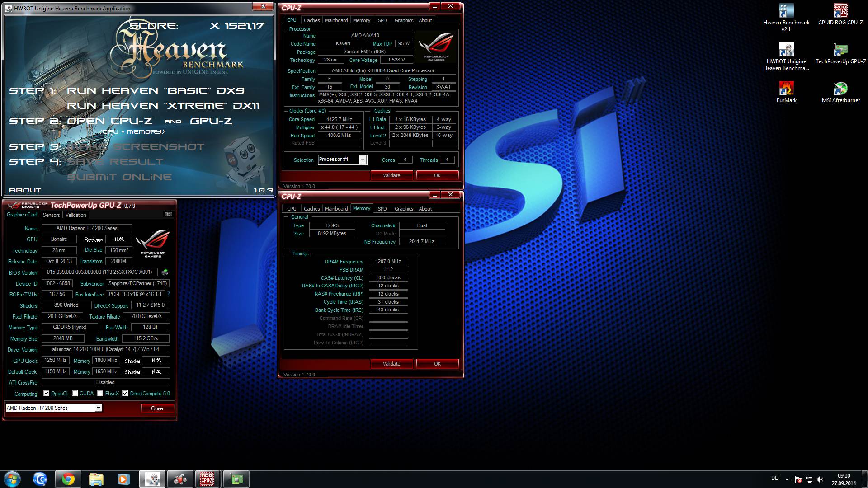Viewport: 868px width, 488px height.
Task: Click the GPU Clock 1250 MHz field
Action: pyautogui.click(x=56, y=360)
